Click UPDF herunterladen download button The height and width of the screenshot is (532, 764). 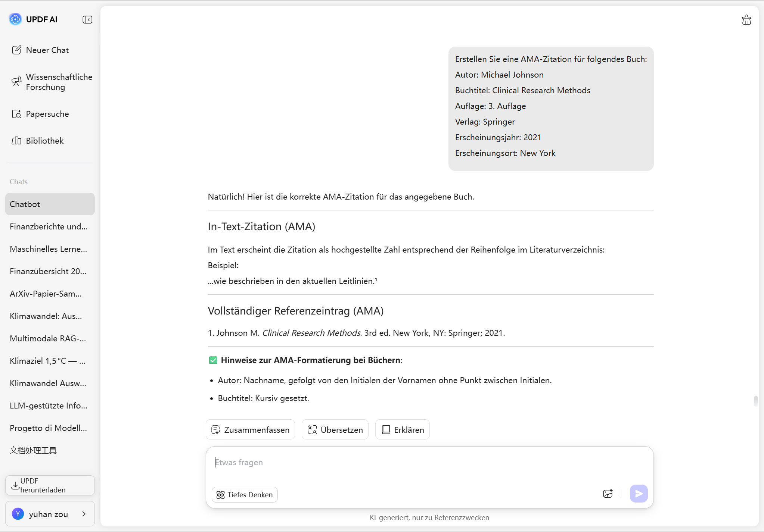point(50,485)
